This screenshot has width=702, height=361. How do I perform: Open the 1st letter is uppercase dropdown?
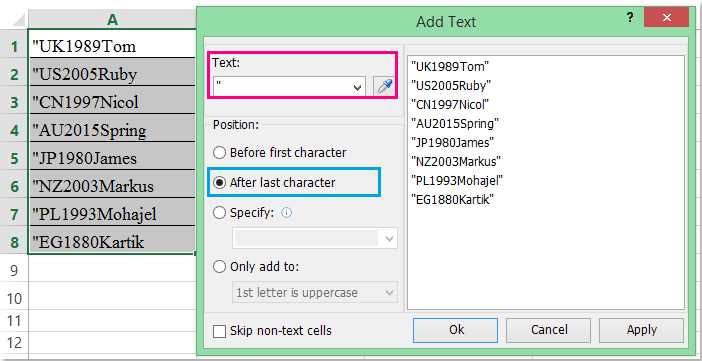389,292
